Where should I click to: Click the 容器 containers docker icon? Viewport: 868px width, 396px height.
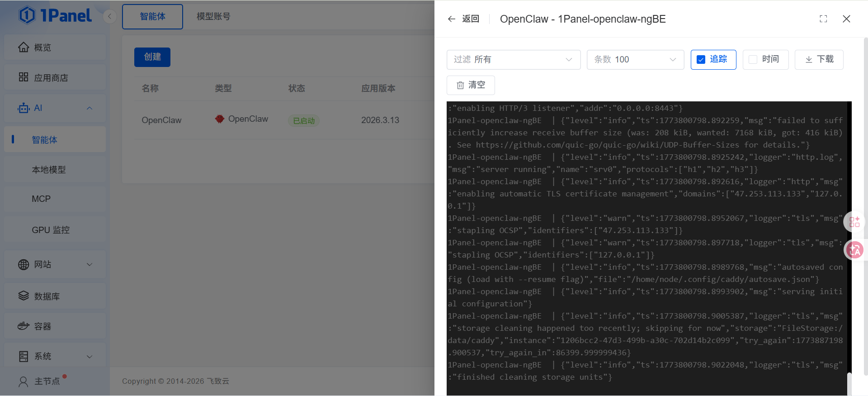[x=24, y=326]
